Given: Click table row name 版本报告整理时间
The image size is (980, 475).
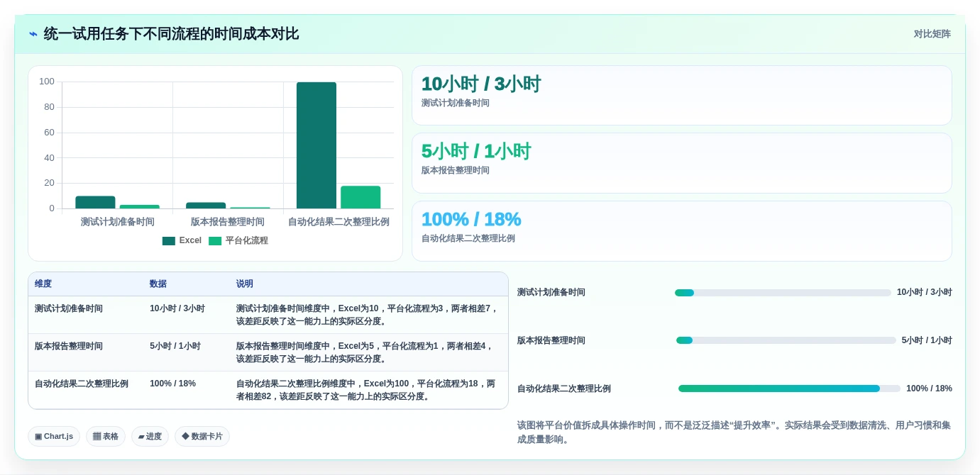Looking at the screenshot, I should coord(69,346).
